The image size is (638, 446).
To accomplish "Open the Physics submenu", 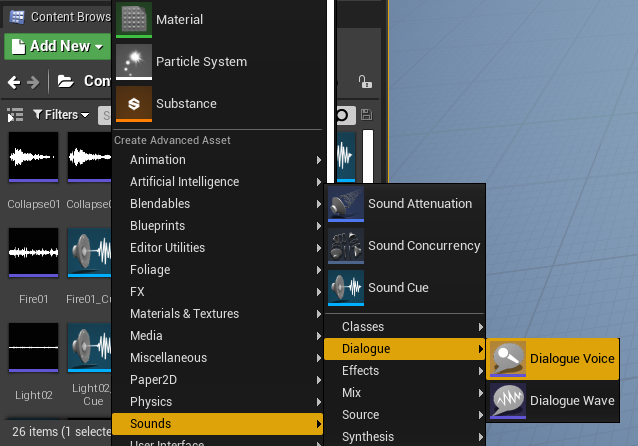I will click(x=218, y=402).
